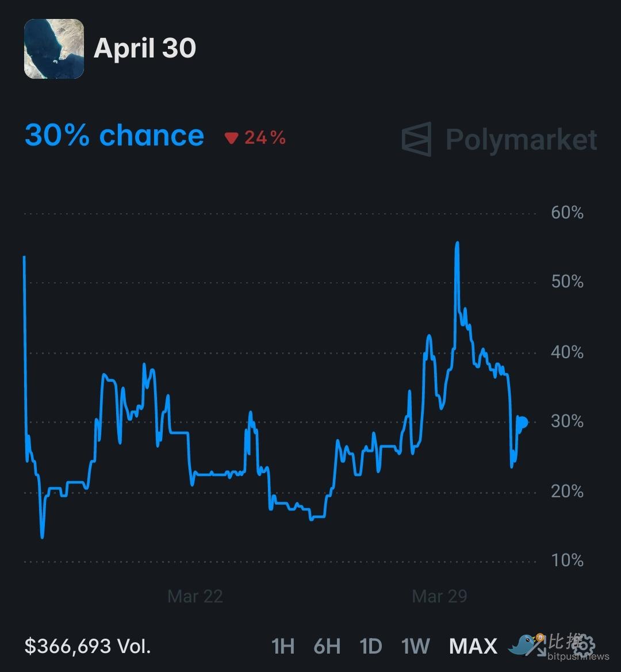Click the red down-triangle change indicator
Viewport: 621px width, 672px height.
(x=231, y=138)
